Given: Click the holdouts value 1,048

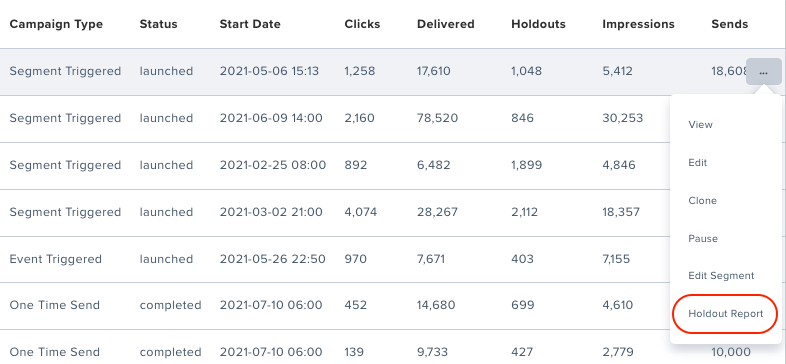Looking at the screenshot, I should coord(526,71).
